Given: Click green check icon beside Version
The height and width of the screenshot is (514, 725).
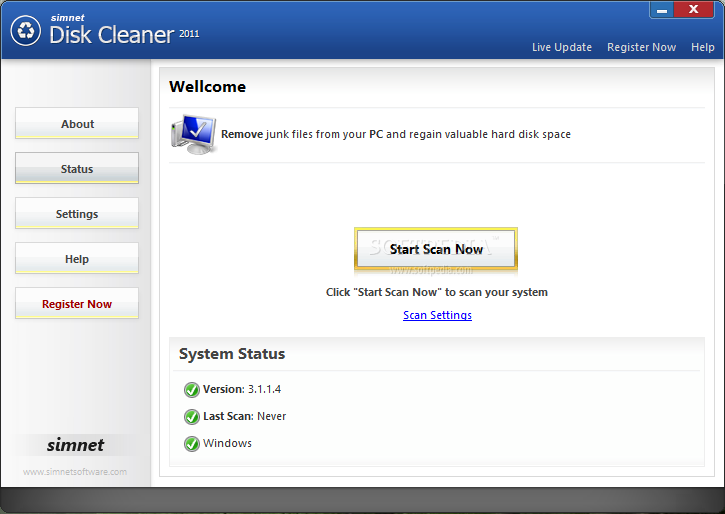Looking at the screenshot, I should click(191, 390).
